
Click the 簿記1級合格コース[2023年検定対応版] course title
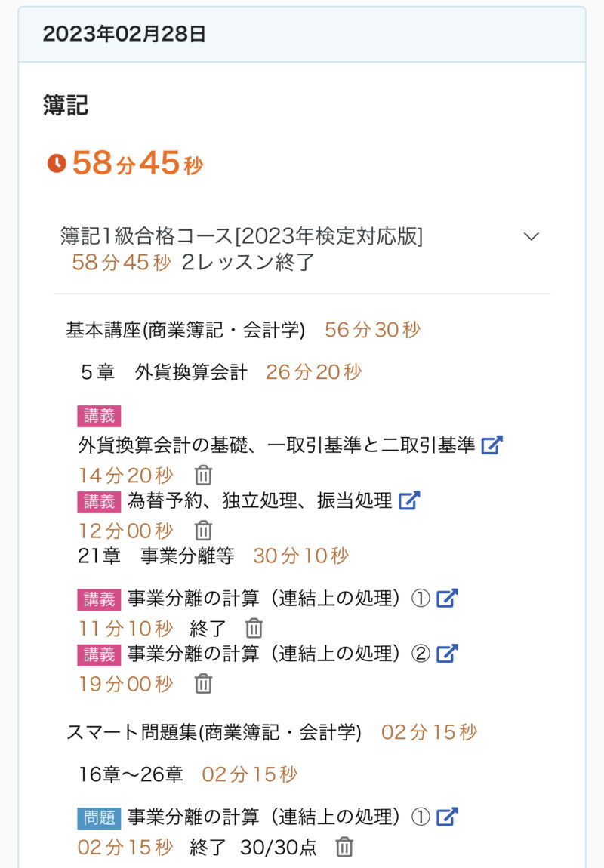(242, 236)
